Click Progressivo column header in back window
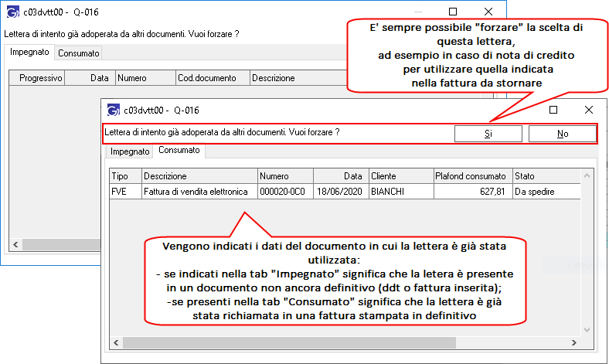Screen dimensions: 609x364 tap(37, 78)
